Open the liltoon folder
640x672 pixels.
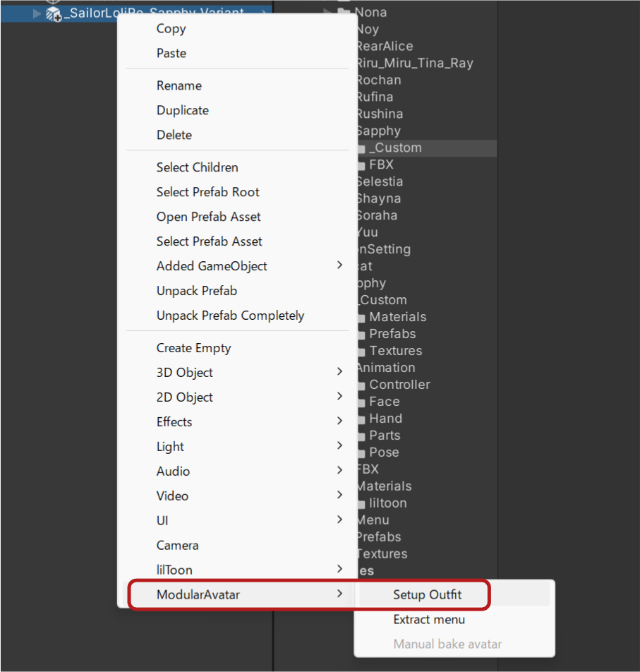[x=387, y=503]
